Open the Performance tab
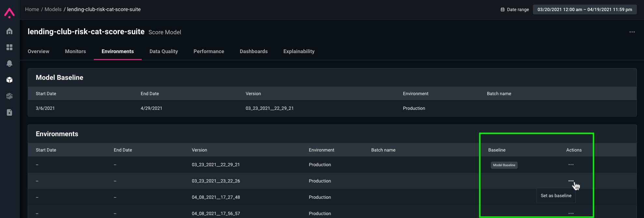 coord(208,51)
